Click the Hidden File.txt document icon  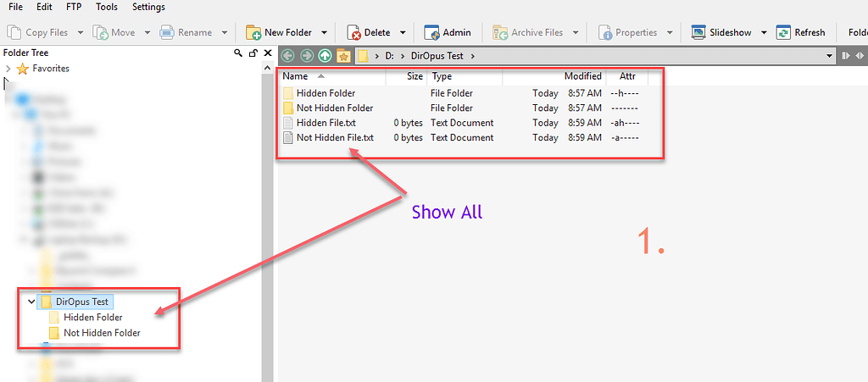pyautogui.click(x=287, y=123)
